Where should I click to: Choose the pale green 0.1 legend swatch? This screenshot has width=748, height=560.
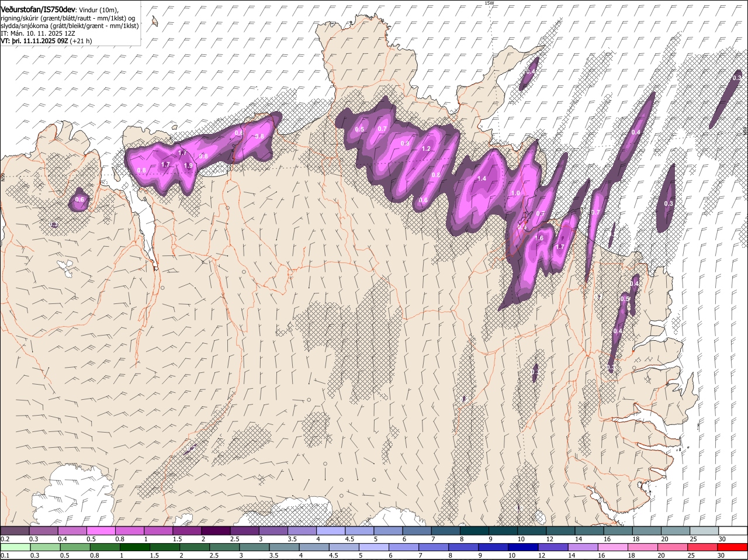15,548
